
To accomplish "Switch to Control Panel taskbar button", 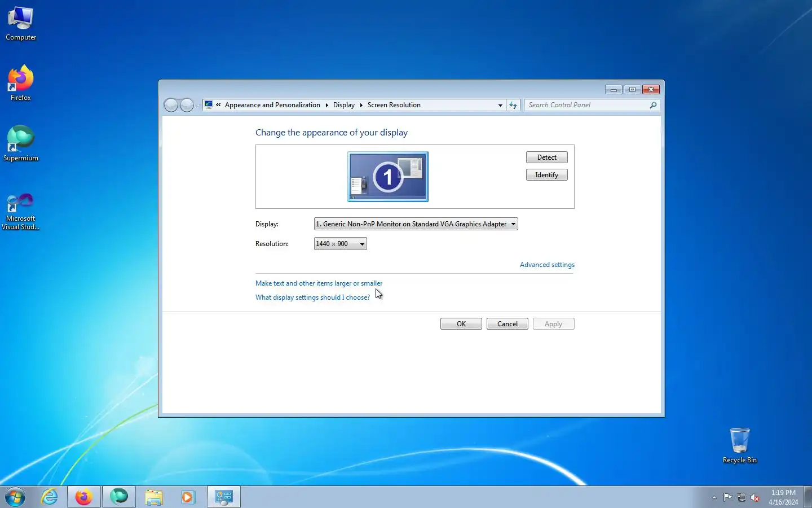I will [224, 497].
